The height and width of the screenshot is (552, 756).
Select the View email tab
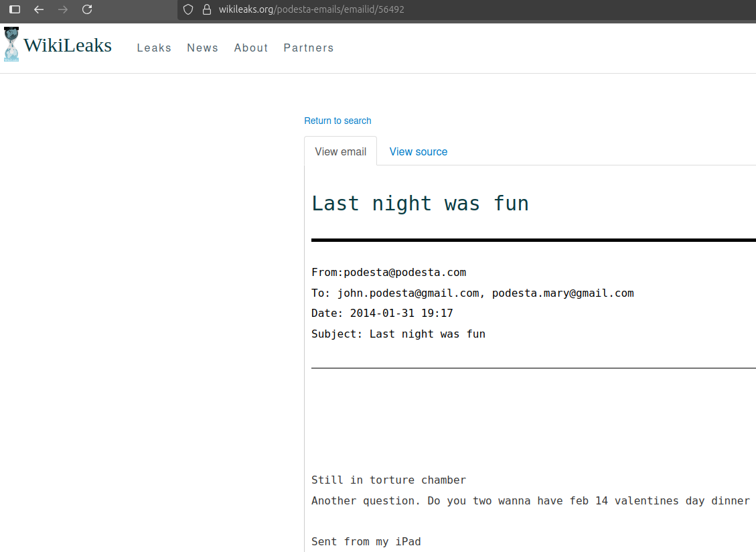point(340,151)
